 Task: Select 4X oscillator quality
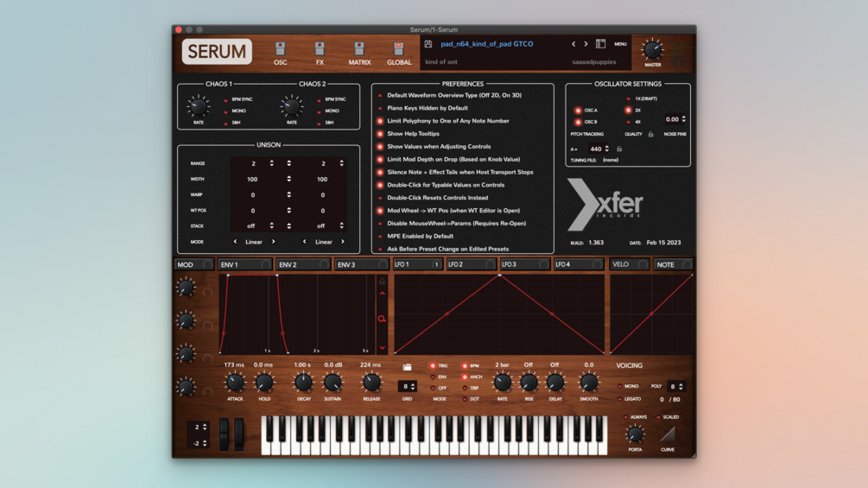pos(628,123)
